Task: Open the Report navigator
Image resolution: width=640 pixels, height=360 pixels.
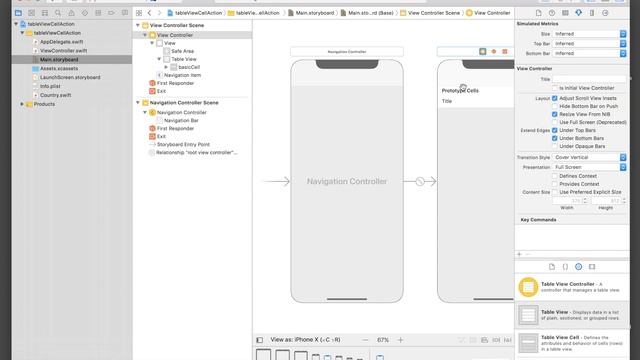Action: 124,13
